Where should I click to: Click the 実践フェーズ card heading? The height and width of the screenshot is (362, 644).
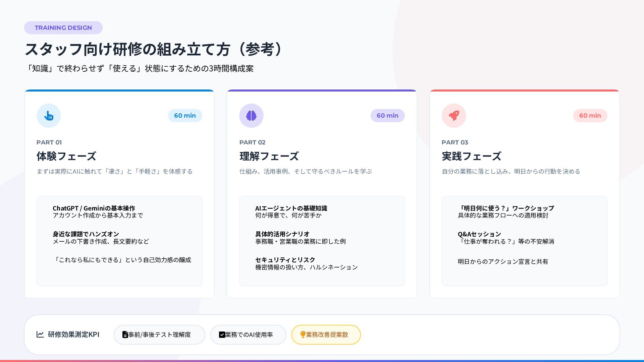click(471, 156)
